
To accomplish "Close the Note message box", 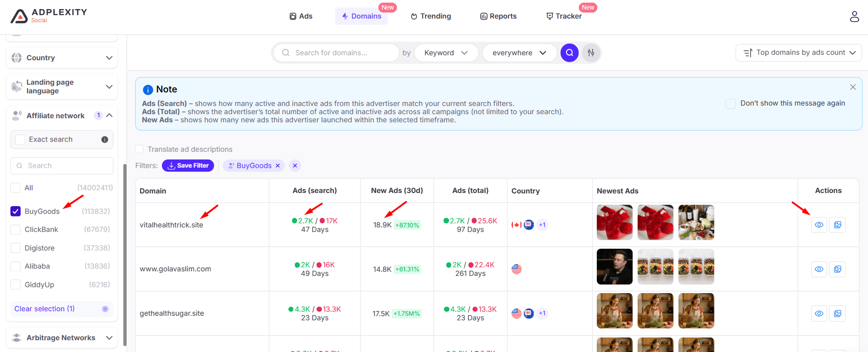I will coord(853,87).
